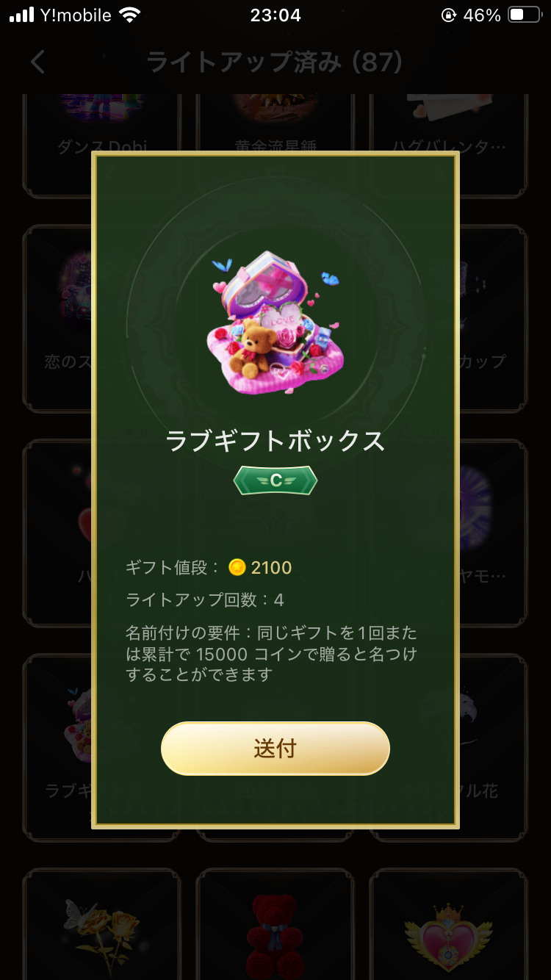Tap the ライトアップ済み (87) title
Screen dimensions: 551x980
(275, 62)
